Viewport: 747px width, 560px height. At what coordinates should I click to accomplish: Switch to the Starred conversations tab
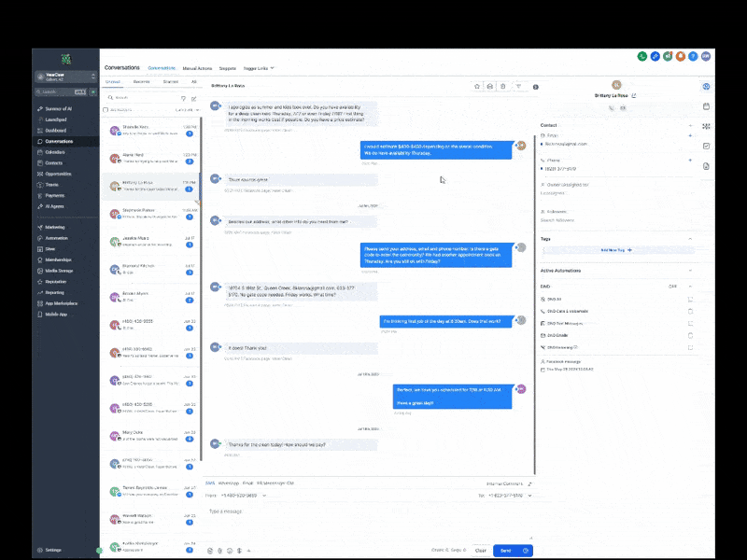[171, 82]
